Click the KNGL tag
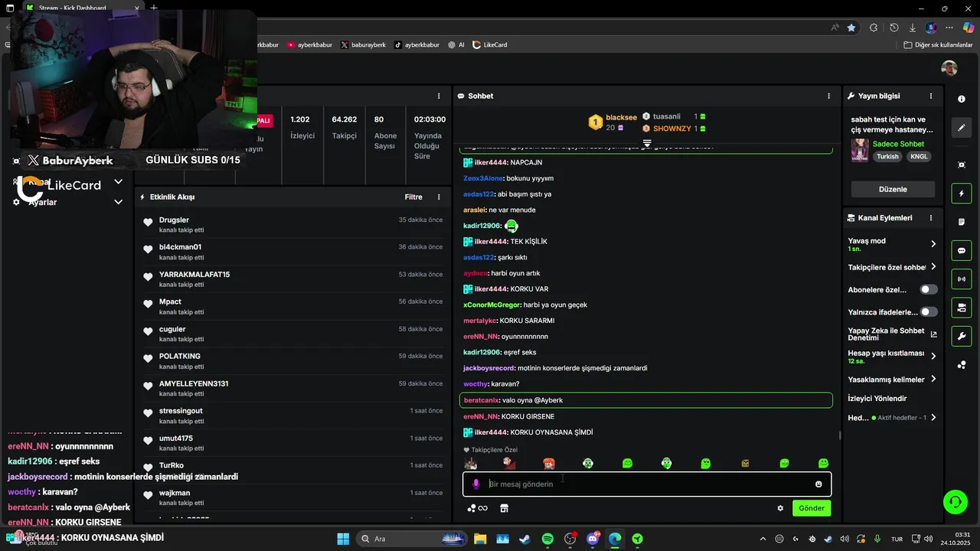The width and height of the screenshot is (980, 551). [918, 156]
